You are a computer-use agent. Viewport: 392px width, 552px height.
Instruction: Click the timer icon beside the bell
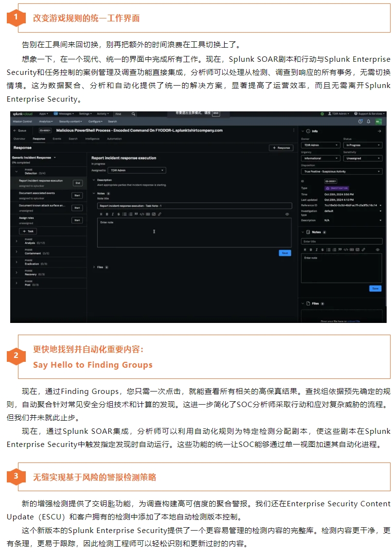(x=360, y=121)
